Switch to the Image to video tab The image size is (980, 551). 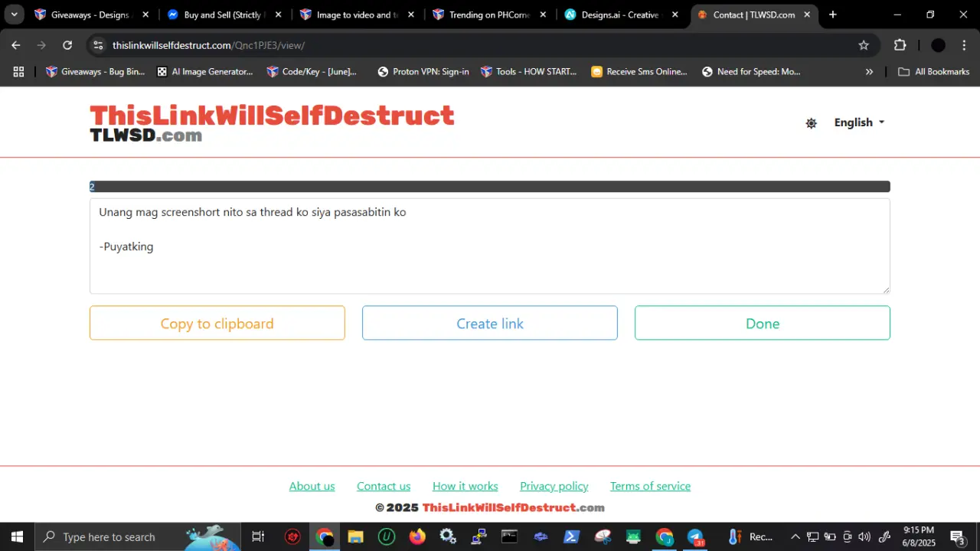coord(358,15)
